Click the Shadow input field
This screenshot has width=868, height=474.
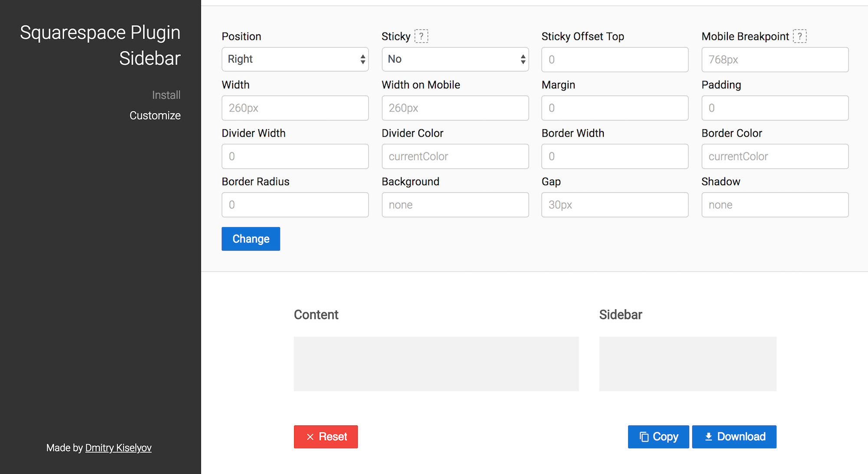click(775, 205)
